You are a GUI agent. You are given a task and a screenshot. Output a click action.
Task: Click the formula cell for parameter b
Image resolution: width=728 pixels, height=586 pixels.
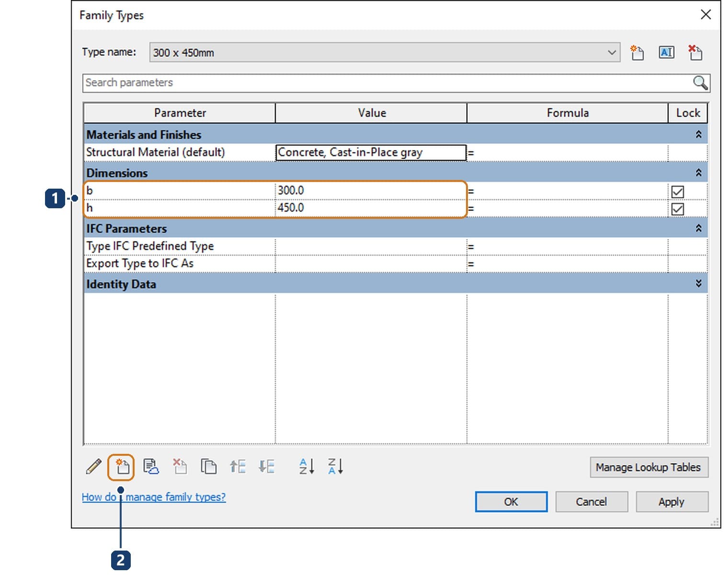click(x=568, y=191)
